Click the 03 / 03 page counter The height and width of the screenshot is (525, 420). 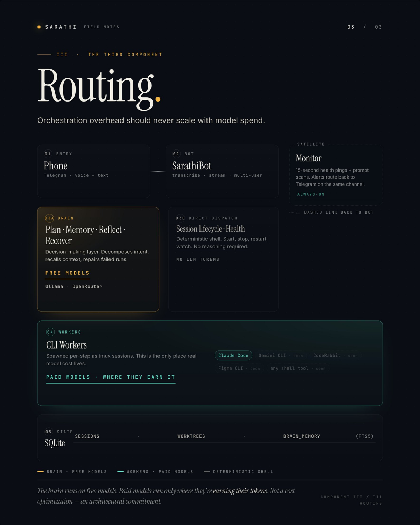(364, 27)
